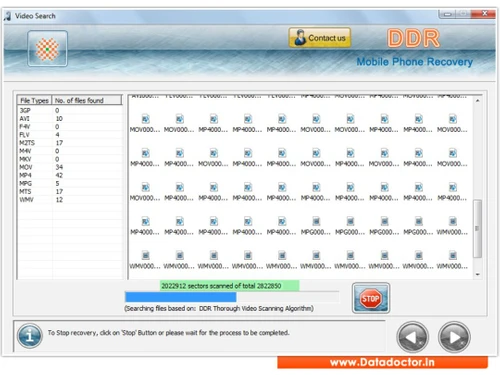Click the blue information icon
Screen dimensions: 500x375
pos(30,336)
